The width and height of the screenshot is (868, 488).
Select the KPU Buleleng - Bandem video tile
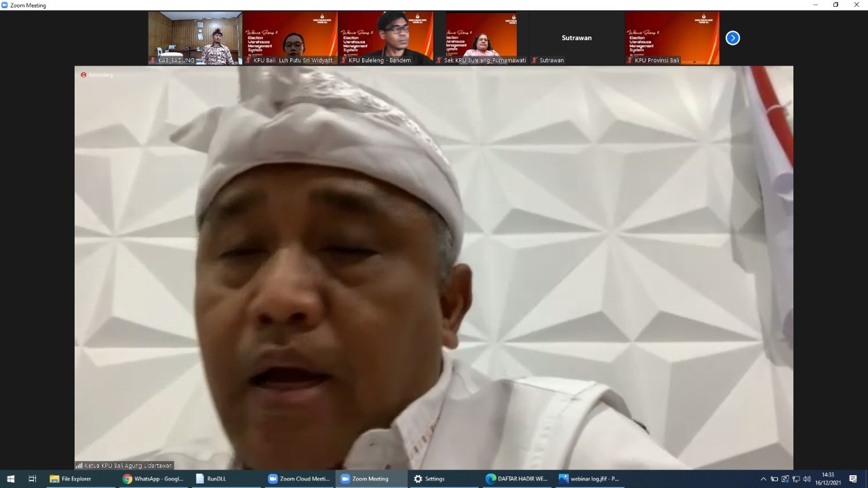point(386,38)
